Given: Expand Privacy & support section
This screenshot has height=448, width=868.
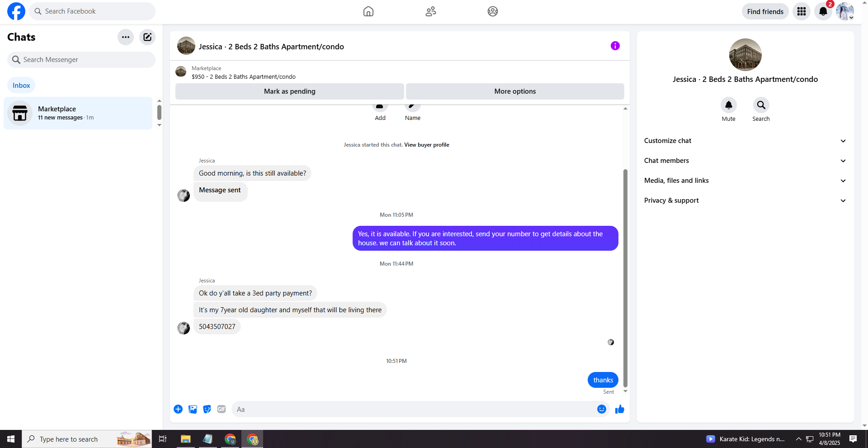Looking at the screenshot, I should click(x=745, y=200).
